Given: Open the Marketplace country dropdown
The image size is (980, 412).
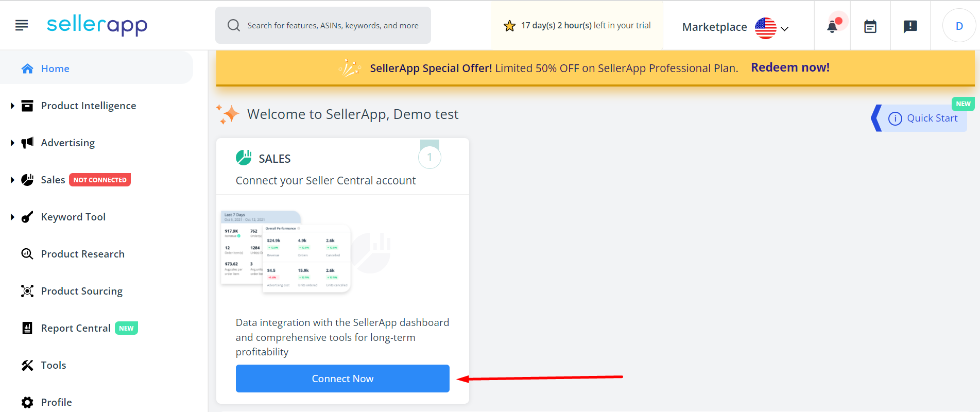Looking at the screenshot, I should tap(736, 27).
